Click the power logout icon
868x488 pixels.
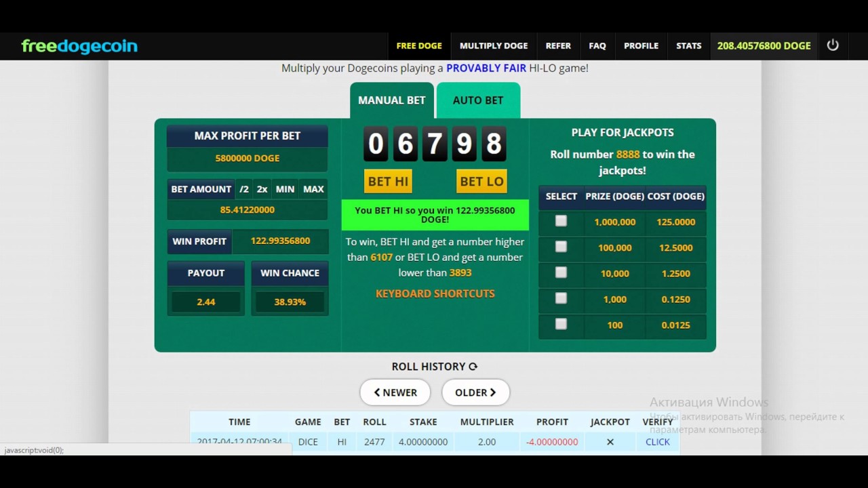click(833, 45)
